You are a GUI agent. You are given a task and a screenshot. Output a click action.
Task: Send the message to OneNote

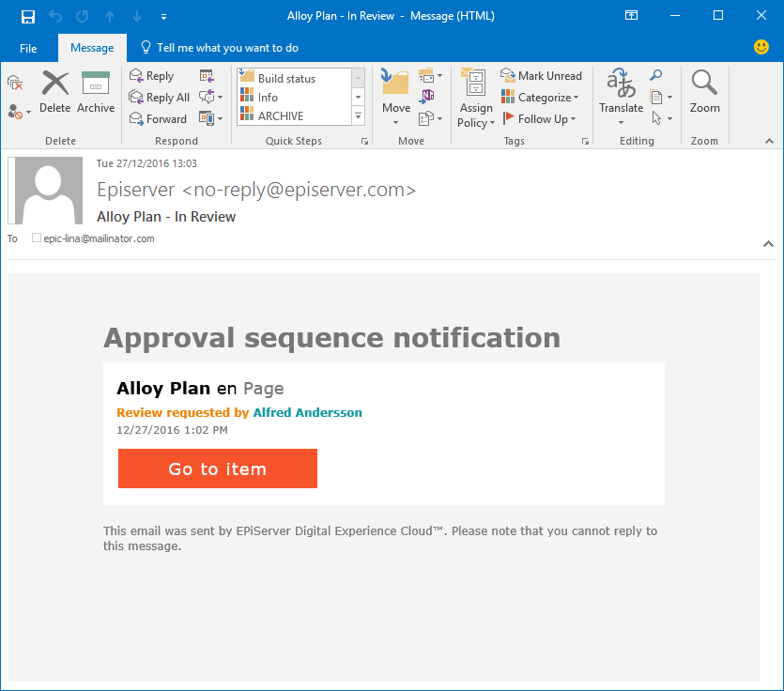click(430, 97)
